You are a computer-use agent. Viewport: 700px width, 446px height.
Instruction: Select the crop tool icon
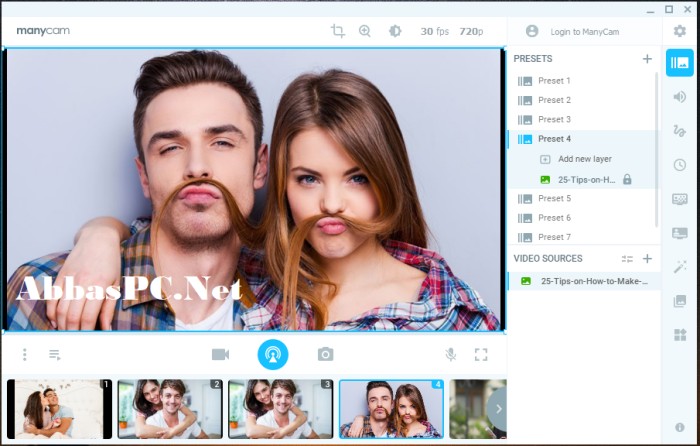pyautogui.click(x=338, y=31)
